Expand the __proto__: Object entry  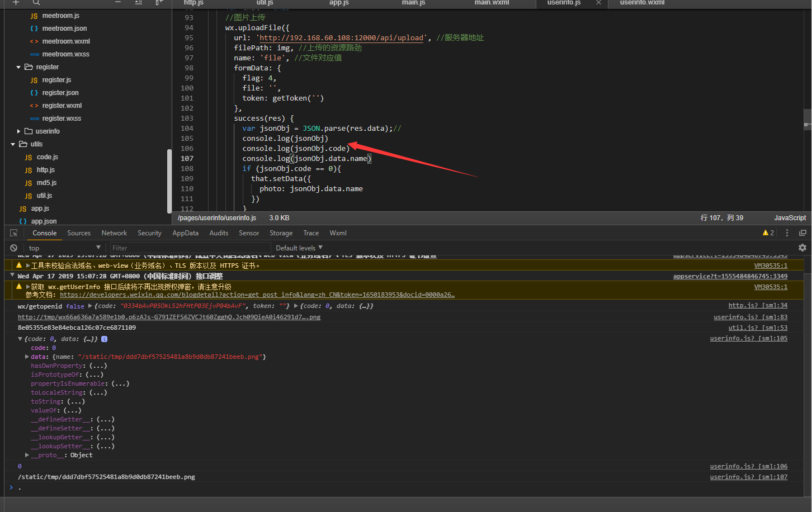click(x=27, y=455)
